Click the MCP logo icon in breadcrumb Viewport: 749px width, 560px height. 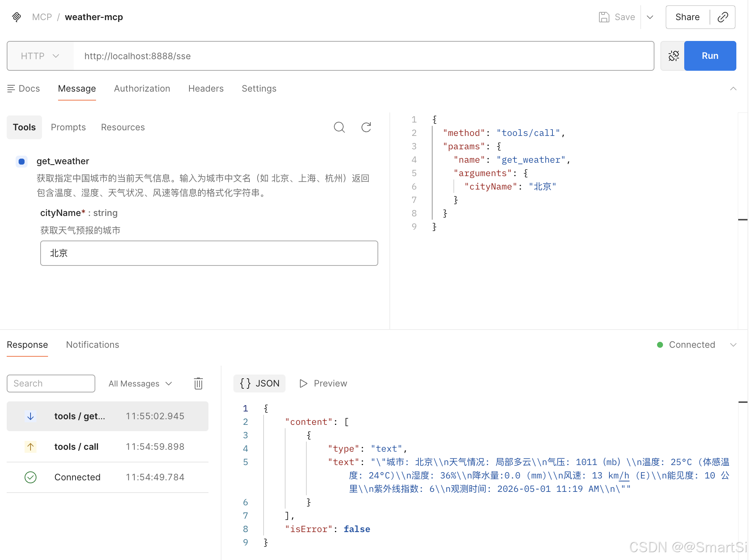coord(16,17)
